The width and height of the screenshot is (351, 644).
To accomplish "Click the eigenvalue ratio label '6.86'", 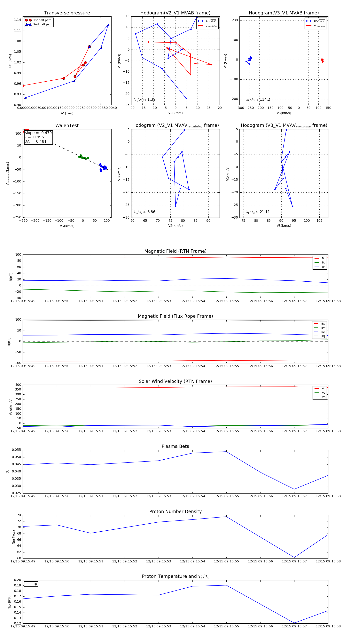I will click(x=144, y=212).
